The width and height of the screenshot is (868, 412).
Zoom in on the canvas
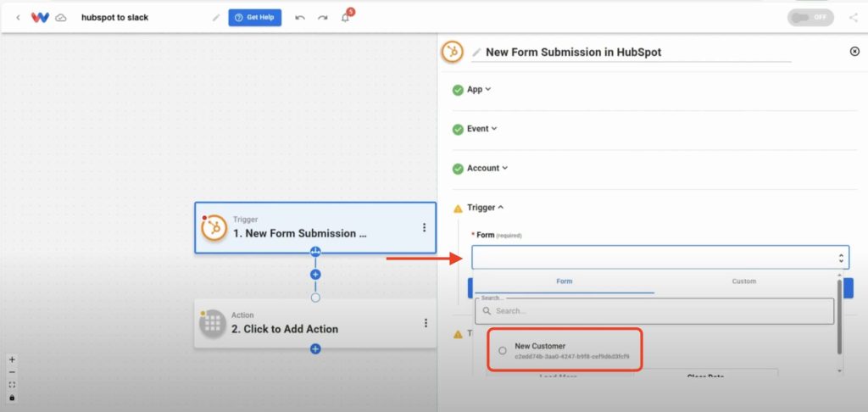(12, 359)
